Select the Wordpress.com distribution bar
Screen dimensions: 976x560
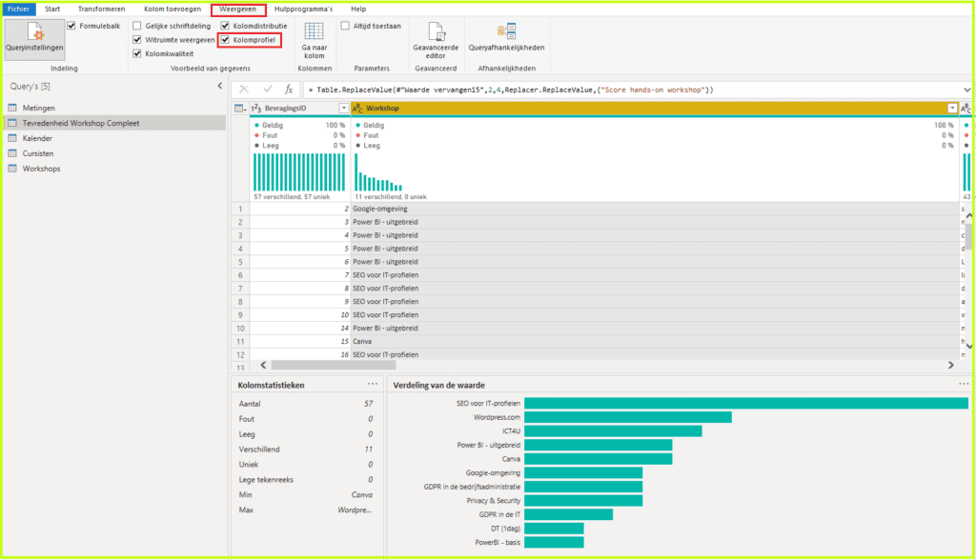click(x=628, y=417)
